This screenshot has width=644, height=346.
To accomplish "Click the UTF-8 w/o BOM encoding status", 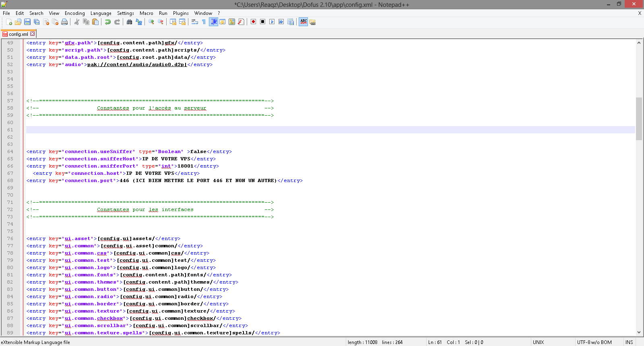I will click(594, 342).
